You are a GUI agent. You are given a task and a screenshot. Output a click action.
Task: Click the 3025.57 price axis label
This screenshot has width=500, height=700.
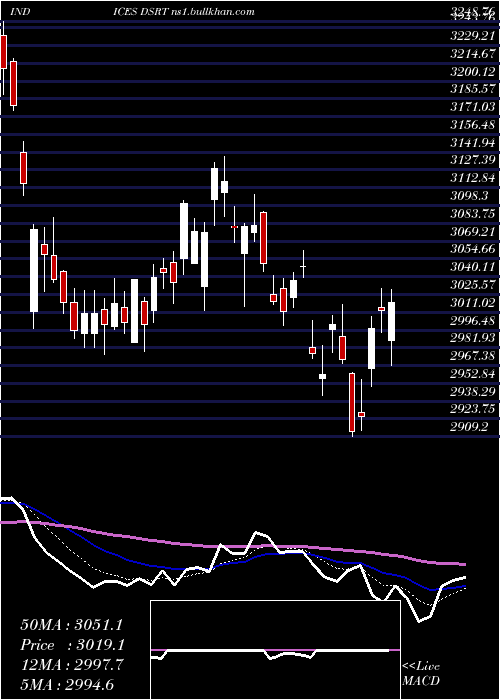coord(473,285)
